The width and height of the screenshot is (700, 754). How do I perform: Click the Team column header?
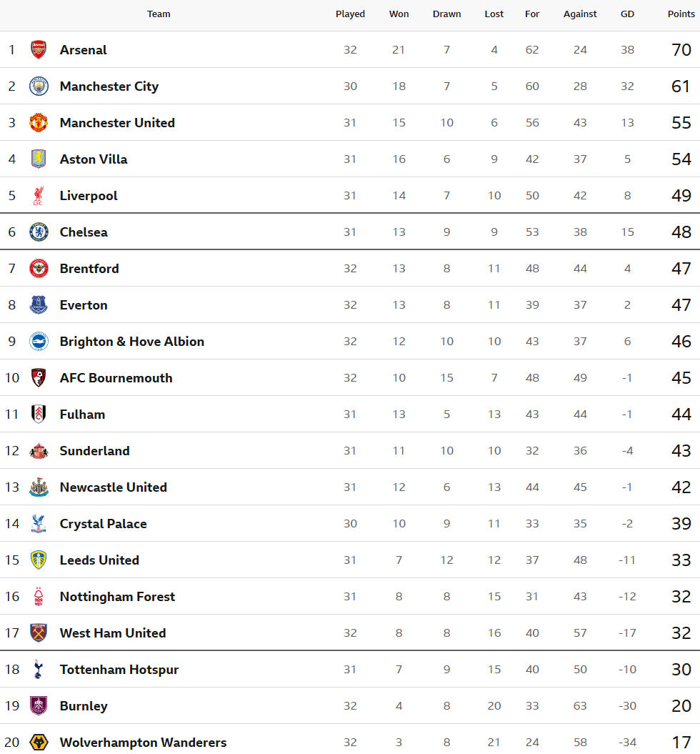[x=159, y=14]
